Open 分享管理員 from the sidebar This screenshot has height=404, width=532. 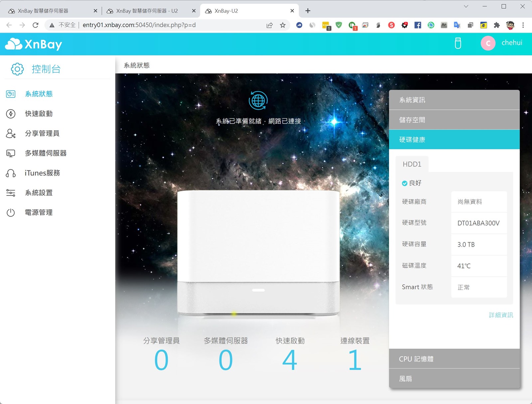click(42, 134)
